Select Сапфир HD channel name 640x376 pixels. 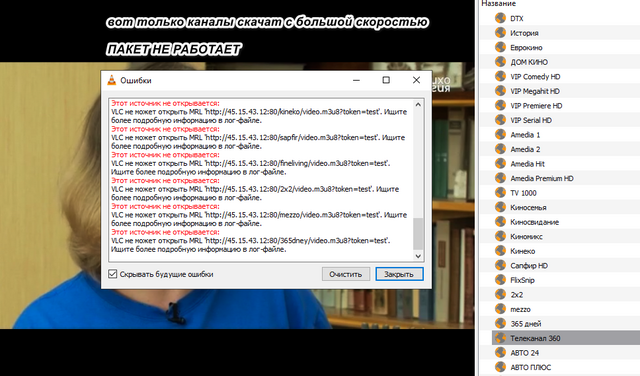(x=529, y=266)
